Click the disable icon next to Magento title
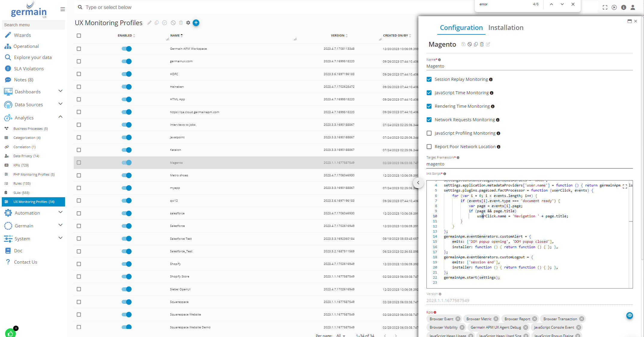644x337 pixels. coord(469,44)
